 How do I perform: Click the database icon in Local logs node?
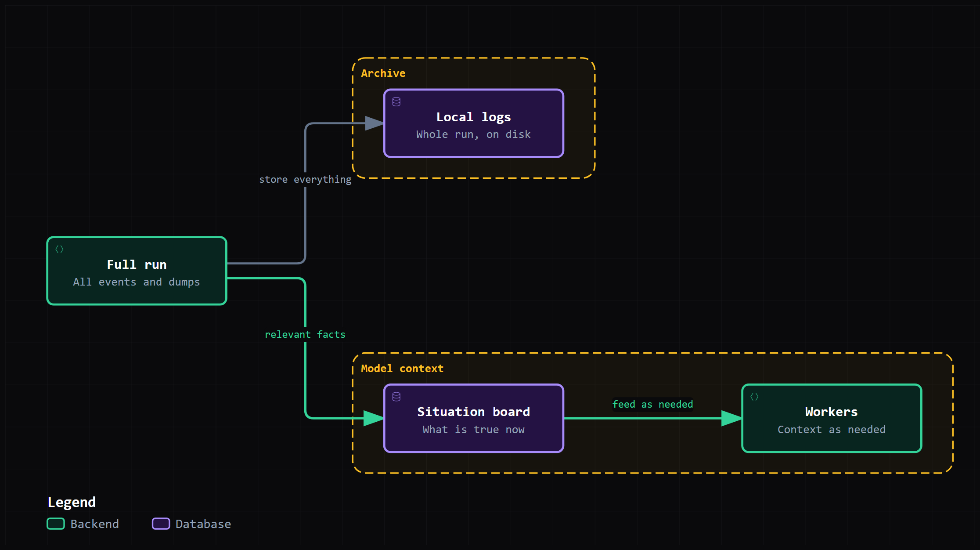point(396,102)
